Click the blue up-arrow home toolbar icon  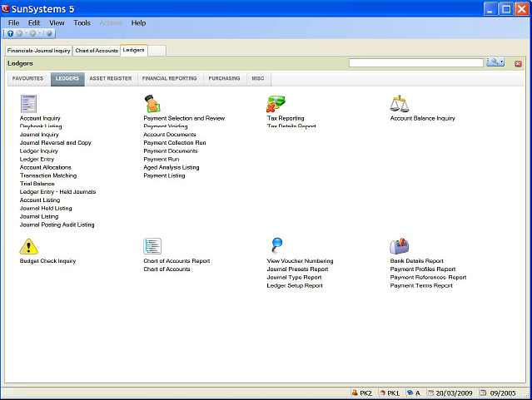pos(10,33)
